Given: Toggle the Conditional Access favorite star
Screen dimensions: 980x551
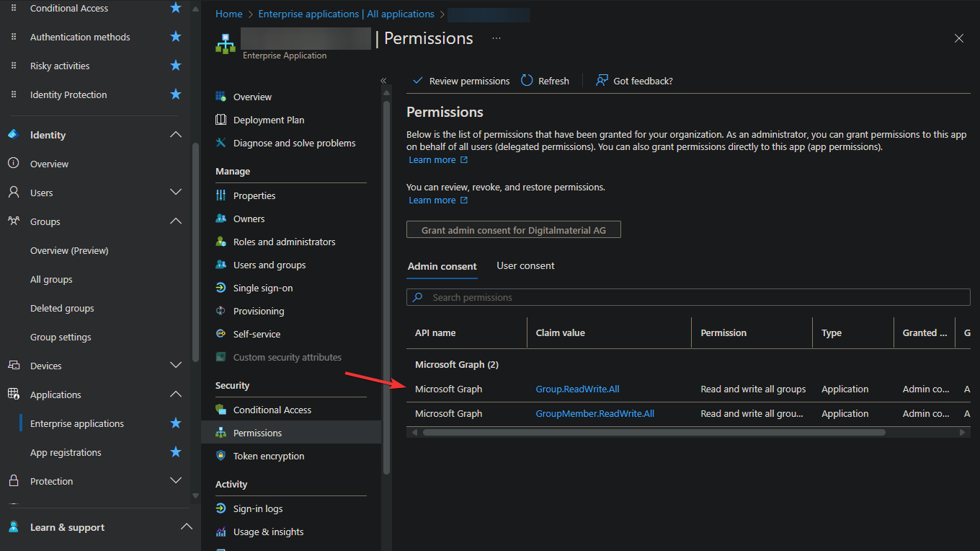Looking at the screenshot, I should tap(175, 7).
